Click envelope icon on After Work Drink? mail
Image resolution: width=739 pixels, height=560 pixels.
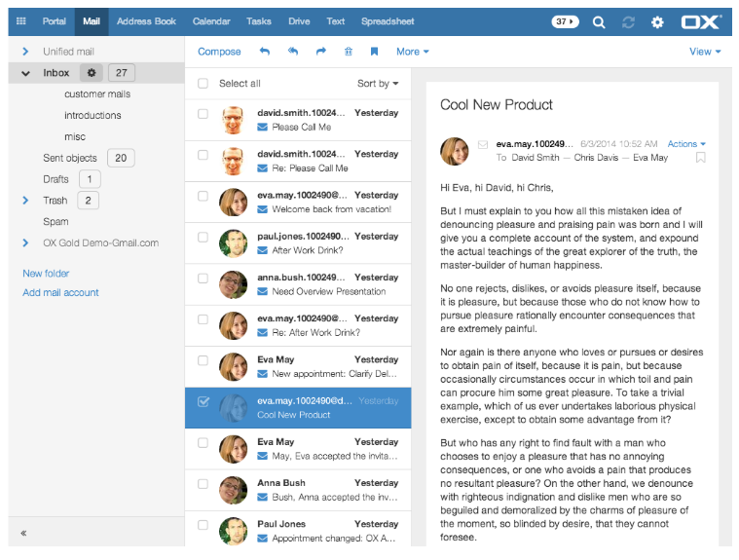tap(263, 250)
